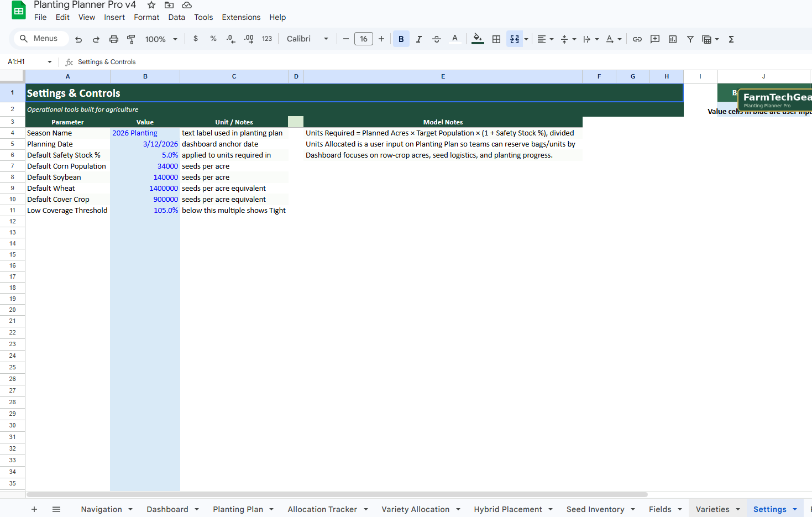Switch to the Seed Inventory tab
The width and height of the screenshot is (812, 517).
595,509
